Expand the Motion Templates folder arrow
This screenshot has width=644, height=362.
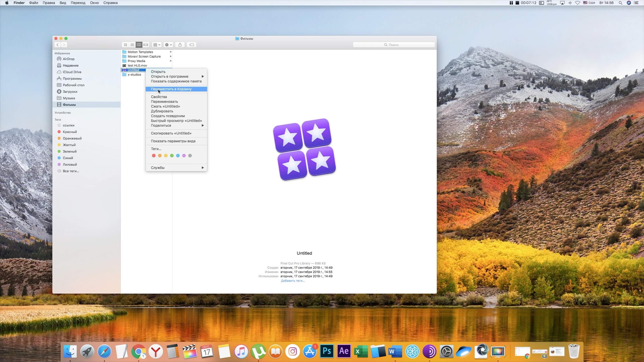click(171, 52)
